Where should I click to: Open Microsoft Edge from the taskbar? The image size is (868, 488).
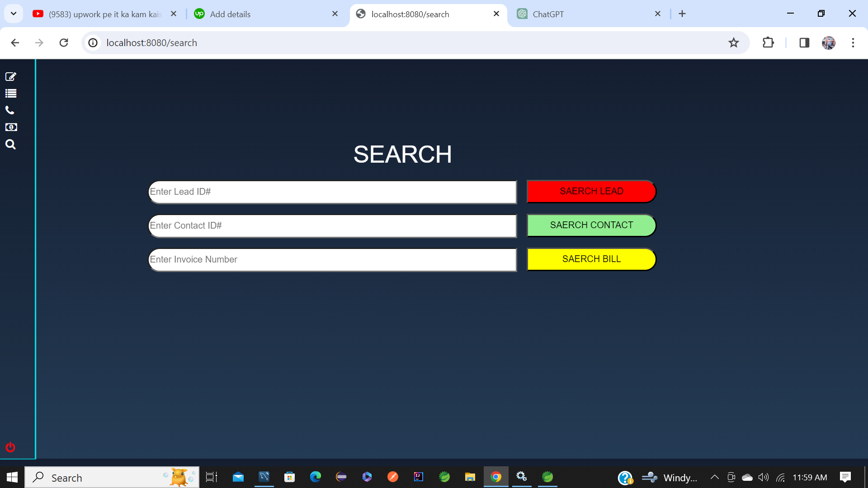click(x=315, y=477)
